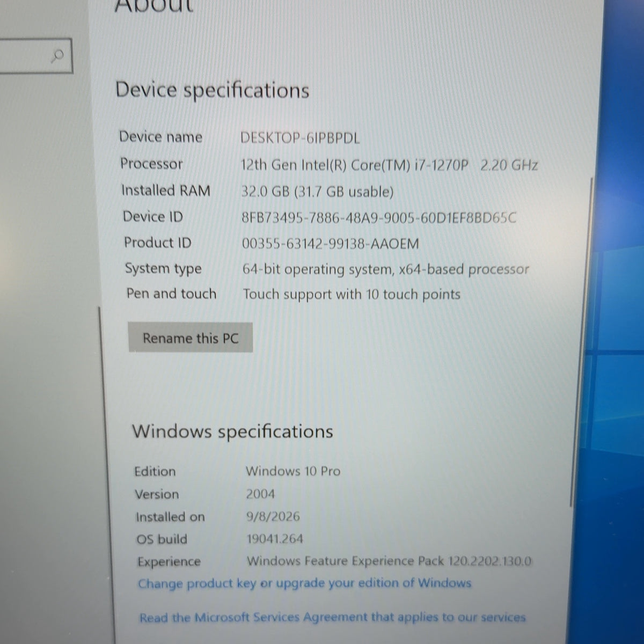Screen dimensions: 644x644
Task: Click the Pen and touch label
Action: [x=171, y=294]
